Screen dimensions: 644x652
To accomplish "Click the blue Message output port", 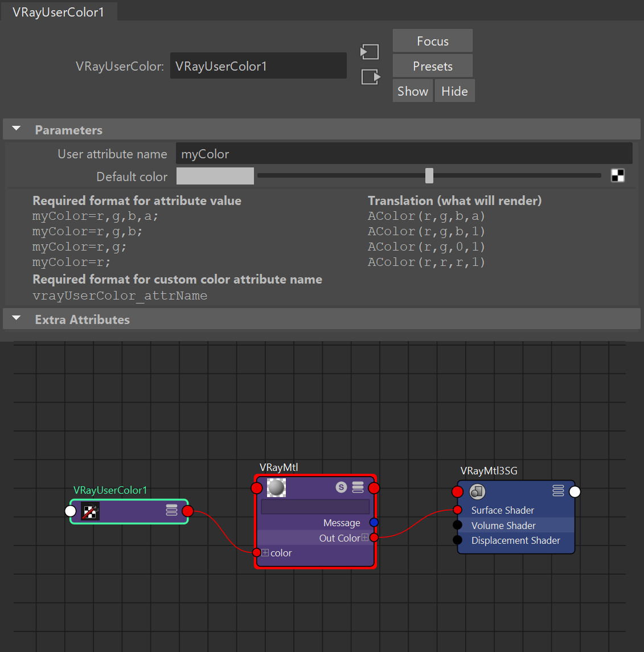I will click(374, 522).
